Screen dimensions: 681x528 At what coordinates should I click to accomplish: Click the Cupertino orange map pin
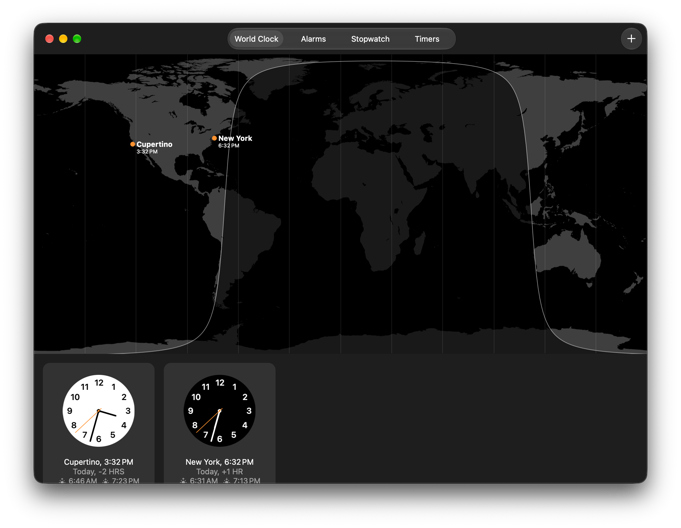(x=132, y=144)
